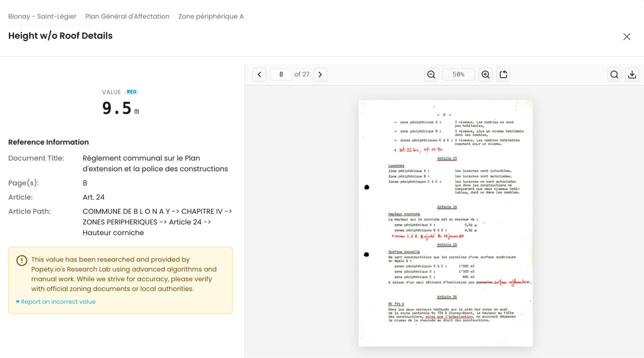Image resolution: width=644 pixels, height=358 pixels.
Task: Click the Article 24 heading on page
Action: [x=447, y=207]
